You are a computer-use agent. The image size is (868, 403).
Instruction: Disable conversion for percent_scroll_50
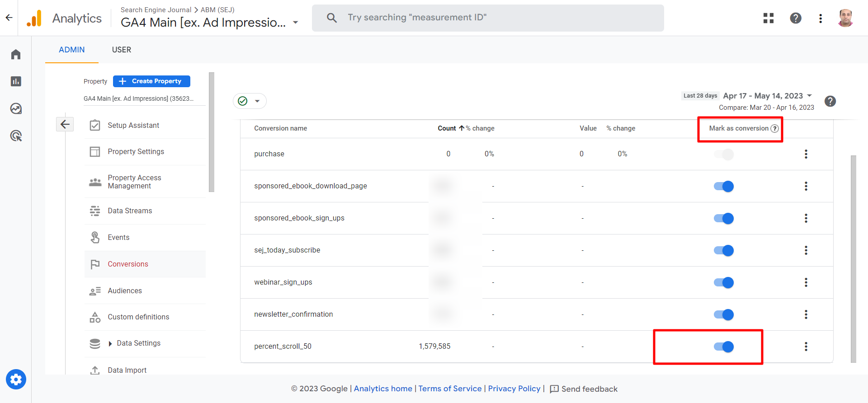[724, 347]
